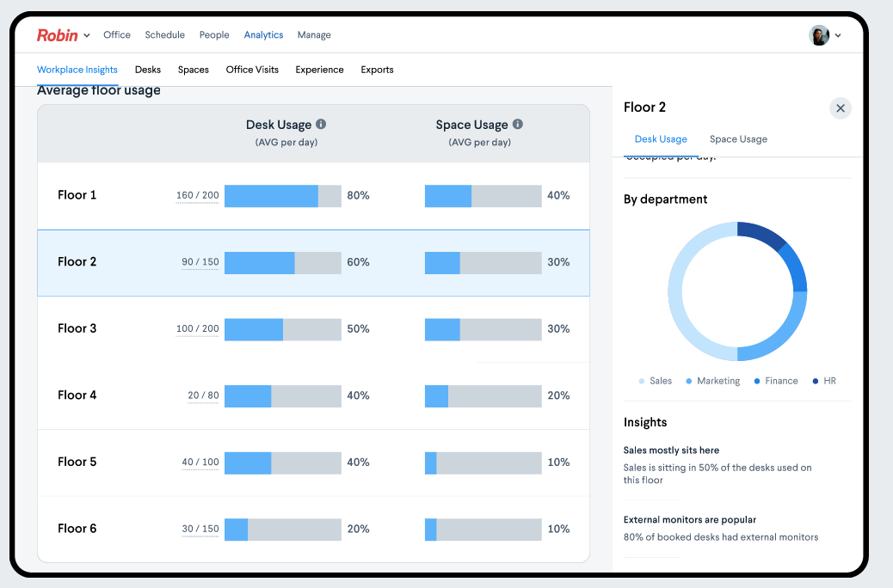Select the Floor 4 row label

(x=77, y=395)
